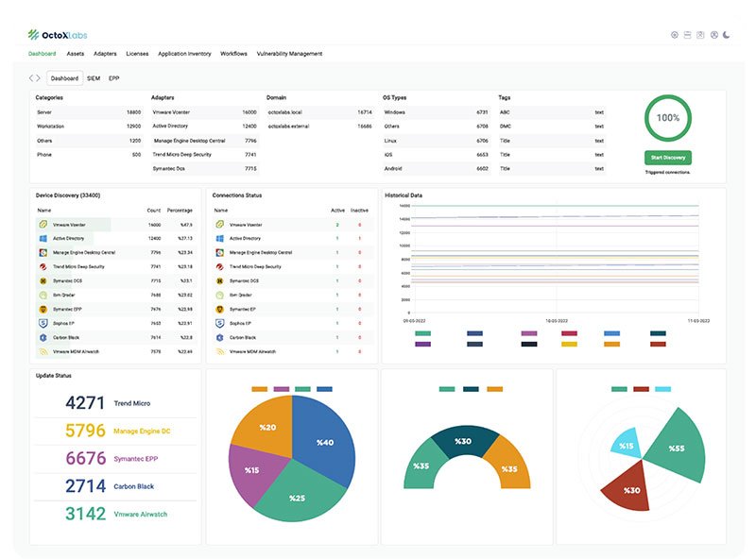Click the 100% discovery progress ring
756x559 pixels.
tap(668, 118)
